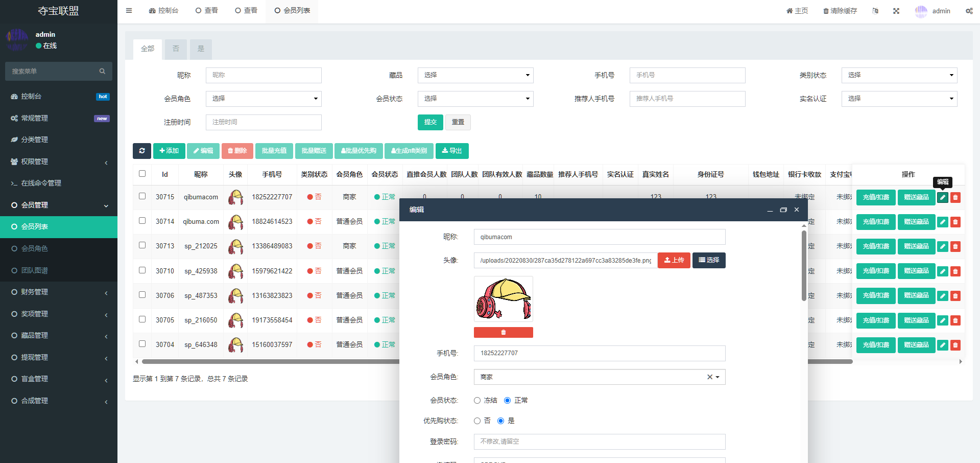Viewport: 980px width, 463px height.
Task: Open the settings gears icon top right
Action: (x=969, y=11)
